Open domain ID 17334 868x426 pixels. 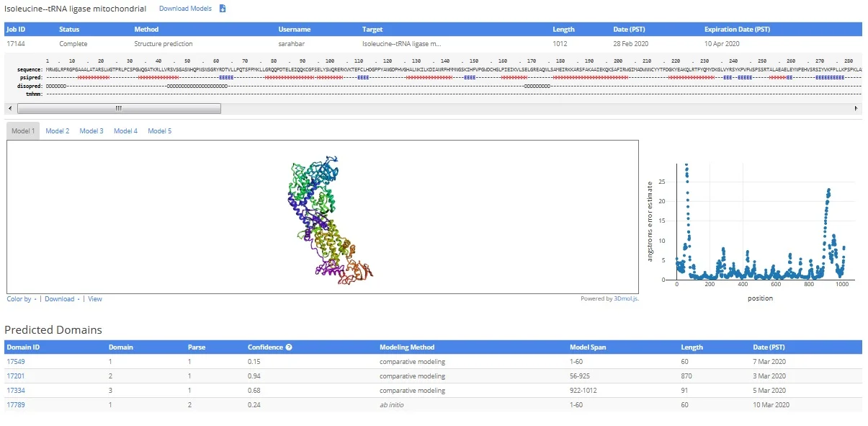pos(16,390)
